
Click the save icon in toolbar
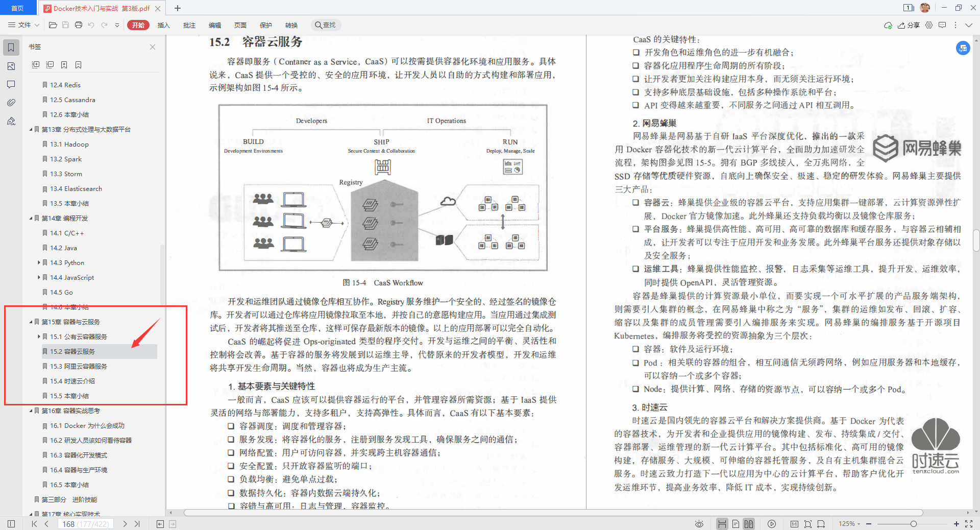[x=65, y=25]
